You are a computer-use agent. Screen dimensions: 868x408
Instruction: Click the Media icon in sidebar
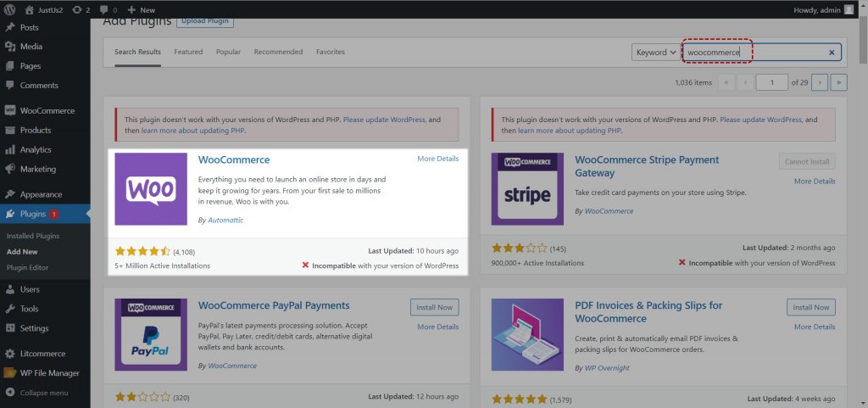[x=10, y=47]
